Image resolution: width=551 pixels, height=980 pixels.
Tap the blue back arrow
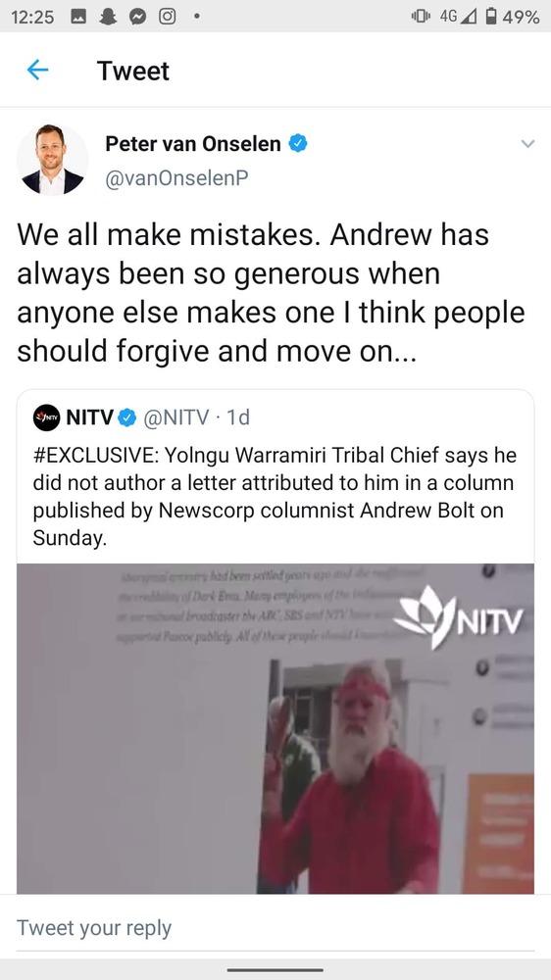click(38, 70)
